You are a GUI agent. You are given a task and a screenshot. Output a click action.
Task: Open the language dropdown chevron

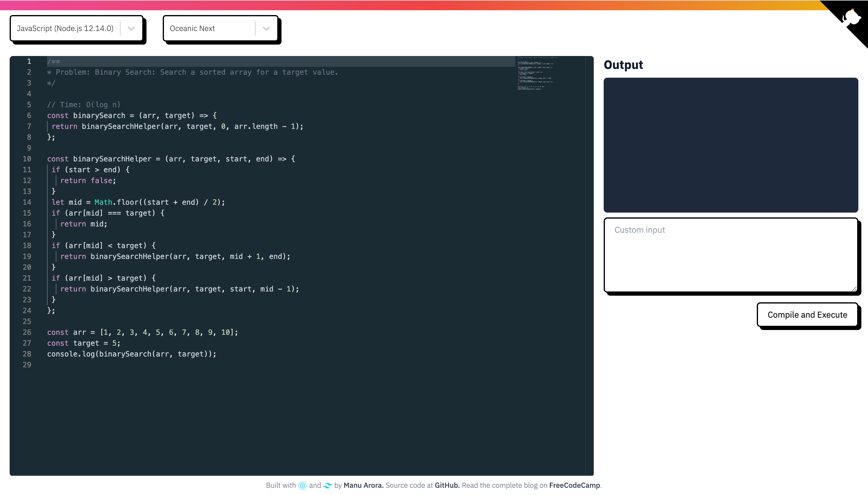[x=131, y=29]
